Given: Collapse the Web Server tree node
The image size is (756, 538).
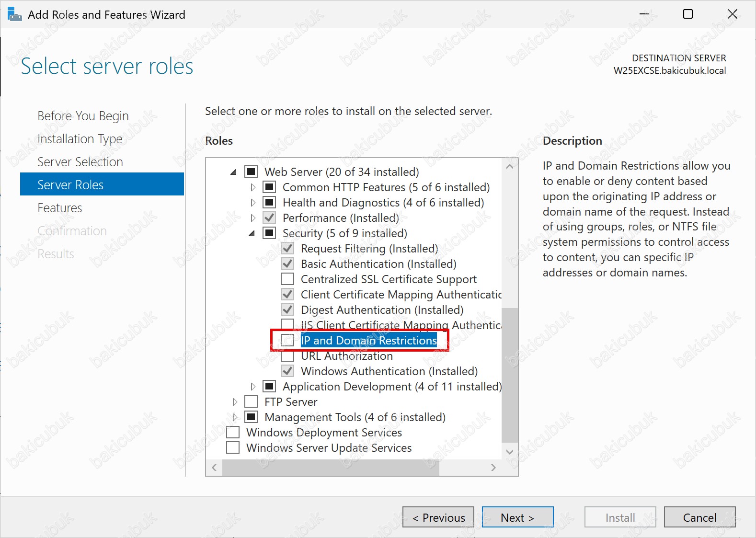Looking at the screenshot, I should click(x=234, y=172).
